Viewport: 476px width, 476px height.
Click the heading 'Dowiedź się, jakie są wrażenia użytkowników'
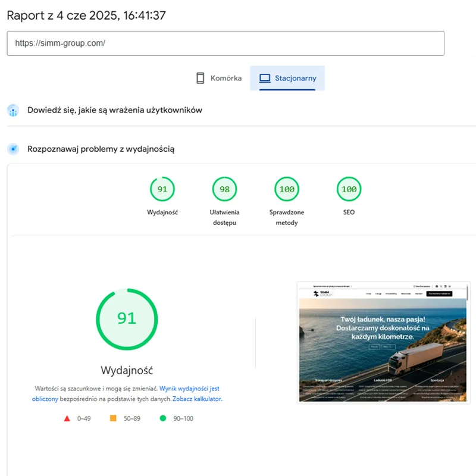click(115, 110)
